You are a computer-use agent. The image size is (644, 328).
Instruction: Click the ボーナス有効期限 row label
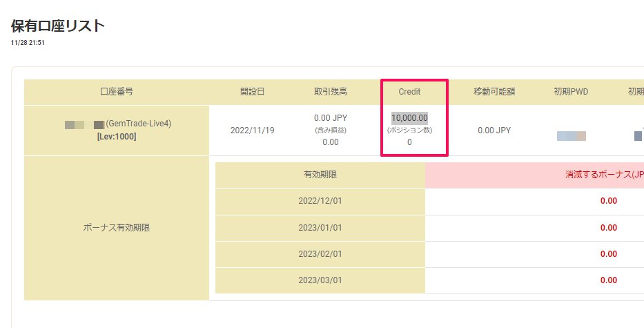click(116, 228)
